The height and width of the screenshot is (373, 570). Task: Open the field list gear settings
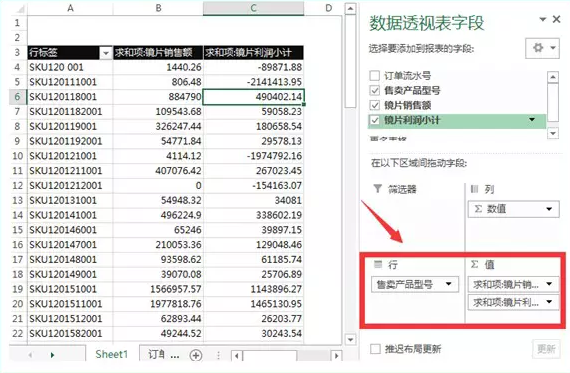pyautogui.click(x=542, y=48)
